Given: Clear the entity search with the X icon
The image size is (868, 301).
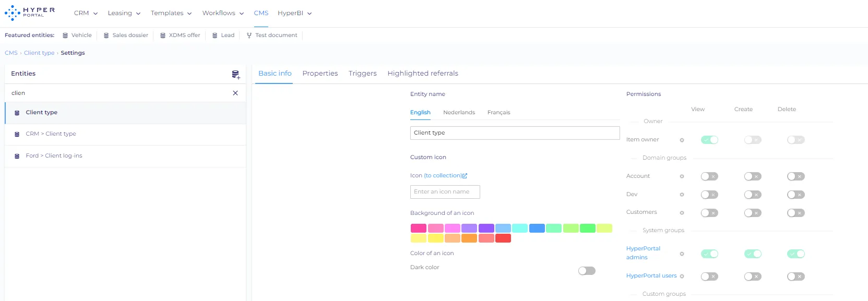Looking at the screenshot, I should pos(235,93).
